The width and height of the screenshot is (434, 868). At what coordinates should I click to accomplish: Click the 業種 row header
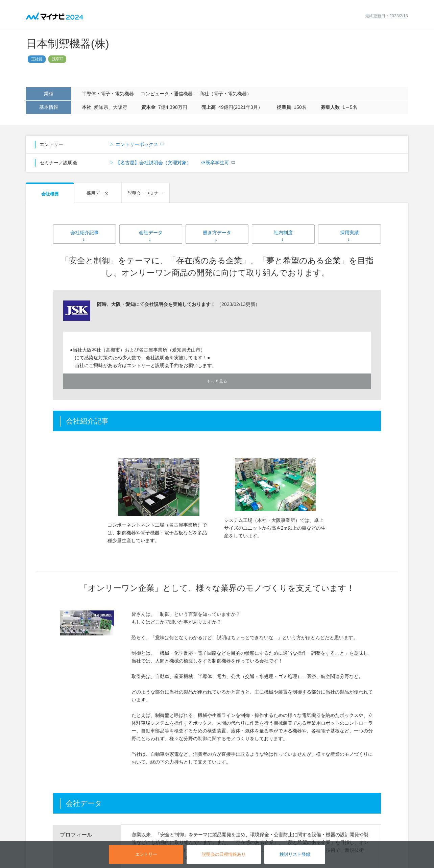[48, 94]
